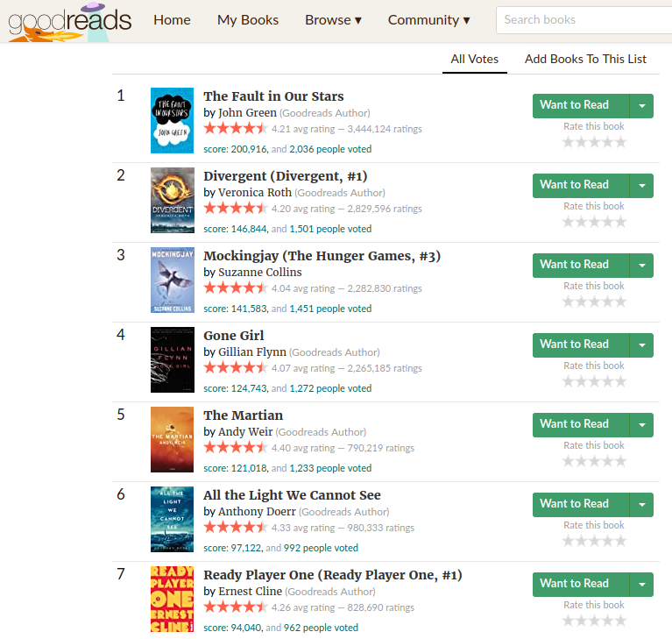Open Ready Player One title link
672x639 pixels.
click(x=333, y=575)
